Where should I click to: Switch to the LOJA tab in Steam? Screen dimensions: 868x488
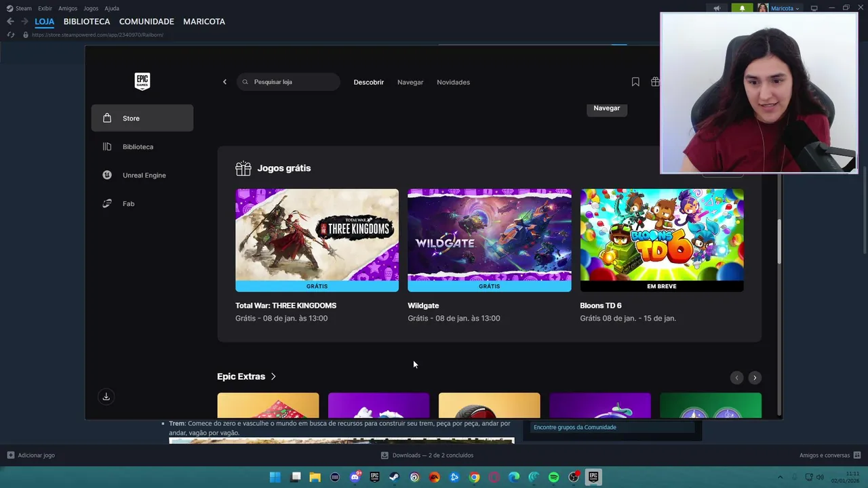click(x=45, y=22)
